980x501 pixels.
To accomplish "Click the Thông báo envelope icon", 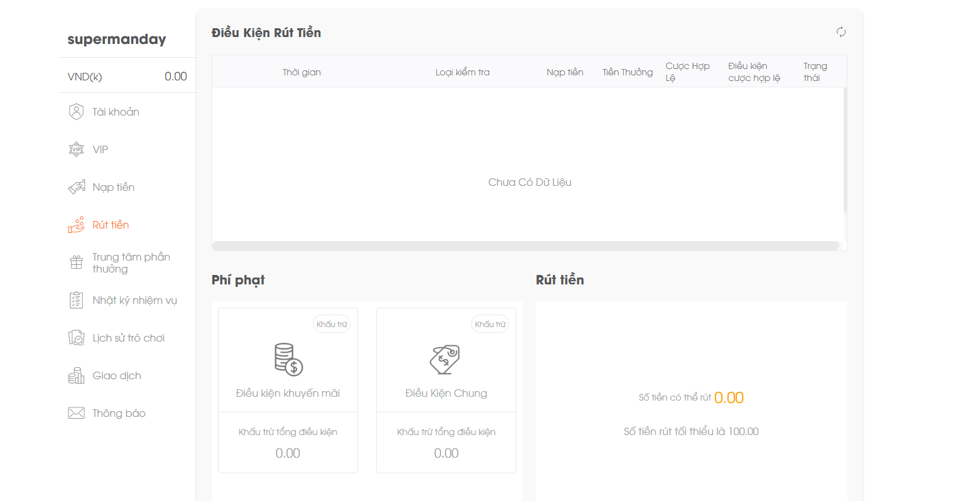I will pos(76,413).
